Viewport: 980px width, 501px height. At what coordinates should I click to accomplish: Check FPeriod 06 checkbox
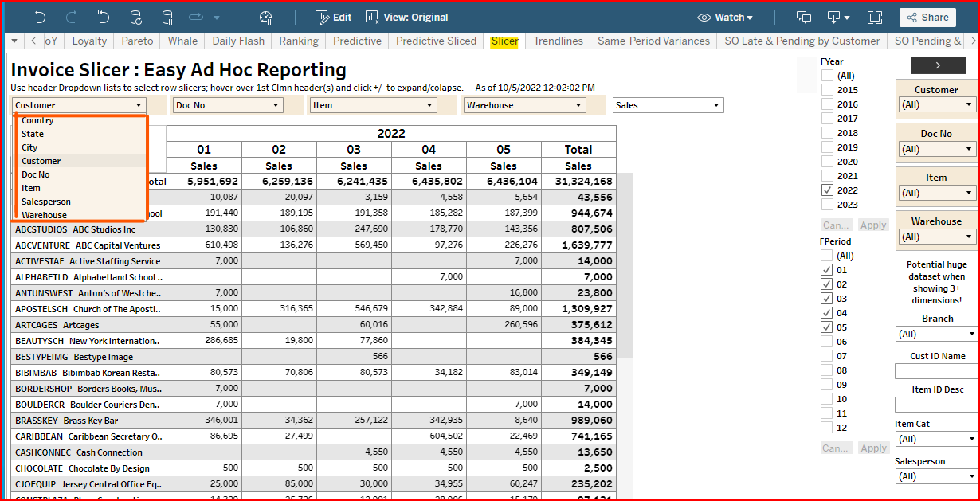(828, 342)
